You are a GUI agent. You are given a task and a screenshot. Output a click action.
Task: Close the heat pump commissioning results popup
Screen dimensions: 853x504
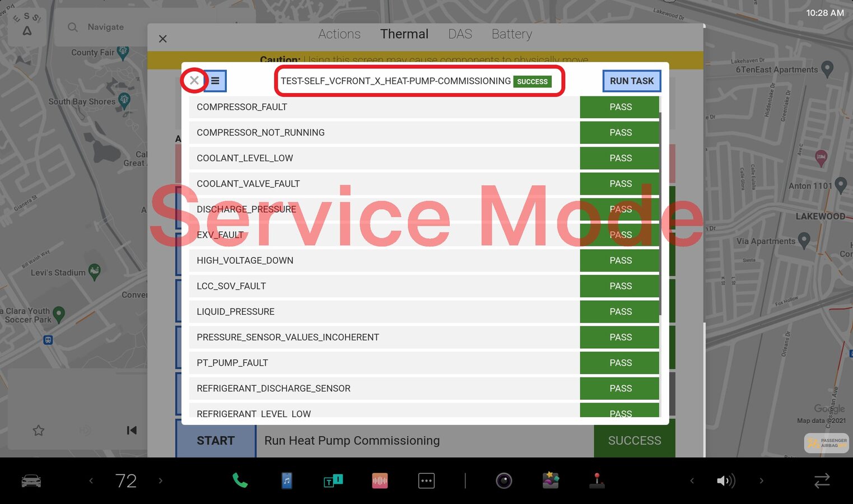point(194,81)
